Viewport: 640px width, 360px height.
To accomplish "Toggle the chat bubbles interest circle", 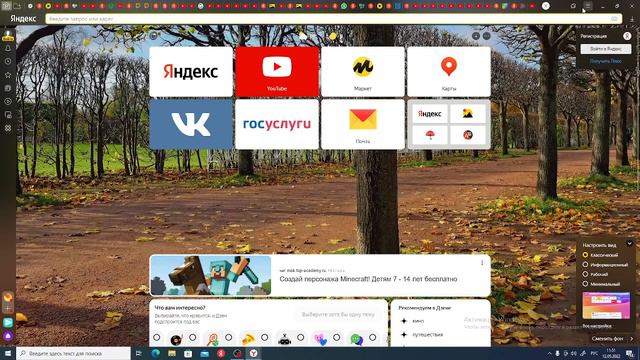I will click(372, 338).
